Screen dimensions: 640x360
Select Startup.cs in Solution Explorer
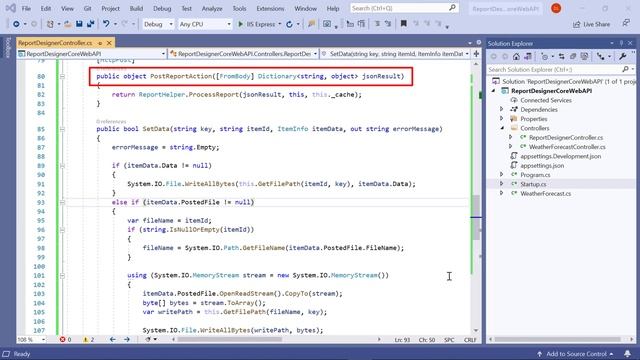[533, 184]
